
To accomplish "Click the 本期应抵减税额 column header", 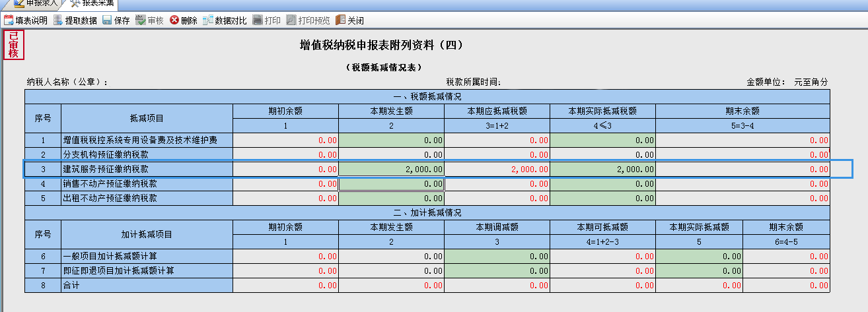I will [x=497, y=111].
